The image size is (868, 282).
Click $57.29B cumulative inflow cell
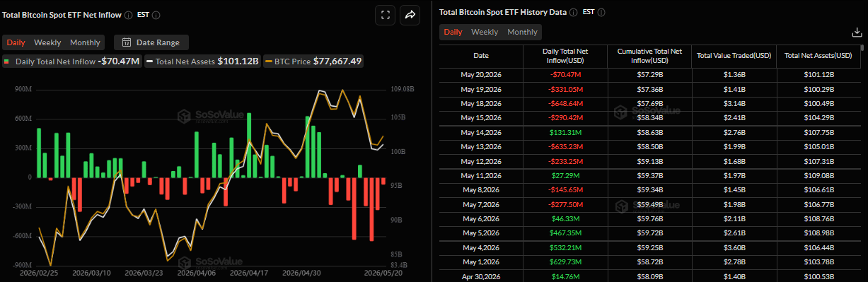click(x=649, y=74)
